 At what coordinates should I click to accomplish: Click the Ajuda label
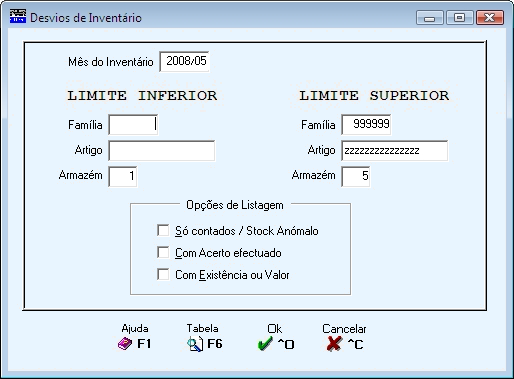coord(135,329)
